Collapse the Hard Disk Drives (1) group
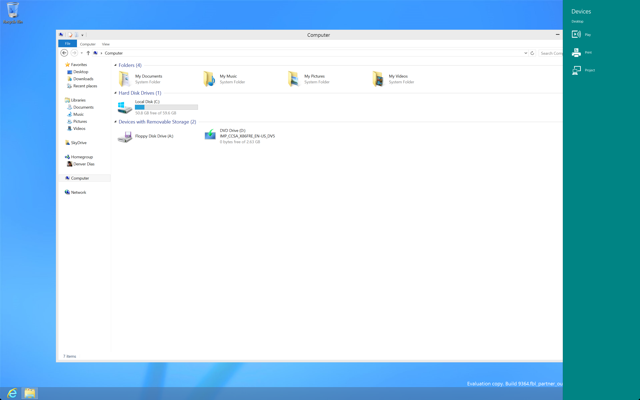 (115, 93)
